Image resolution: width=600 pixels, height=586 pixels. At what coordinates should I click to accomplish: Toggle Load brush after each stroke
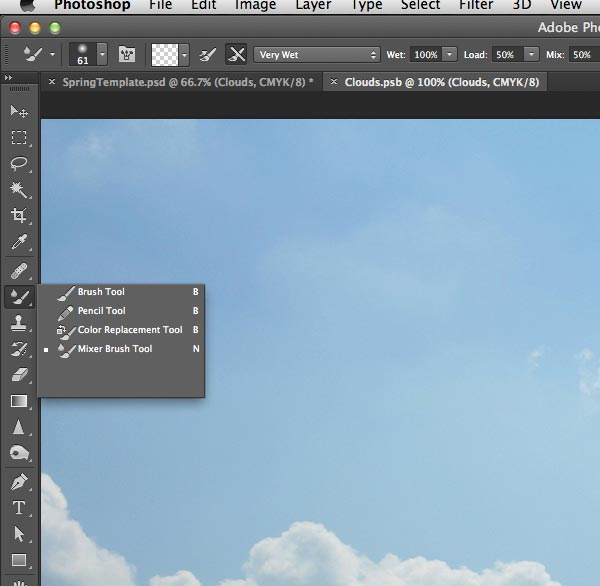(x=208, y=54)
